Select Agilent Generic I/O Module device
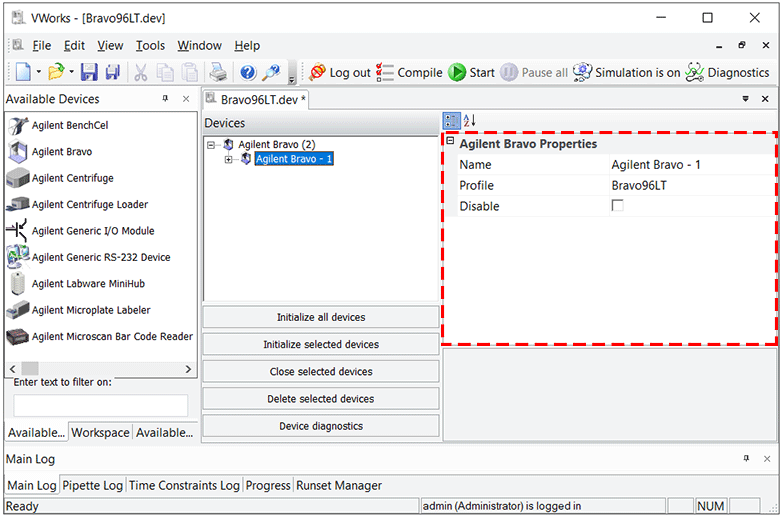 point(93,231)
